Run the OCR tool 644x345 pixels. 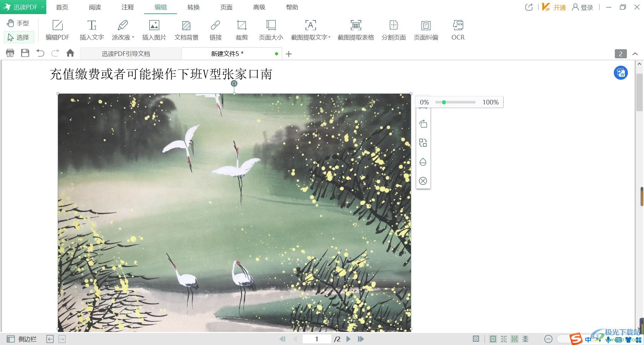458,30
